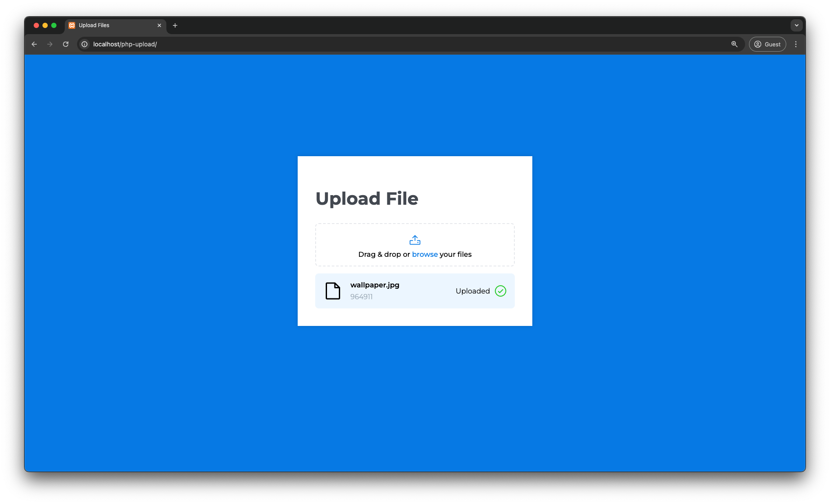Click the green checkmark beside Uploaded

tap(500, 291)
